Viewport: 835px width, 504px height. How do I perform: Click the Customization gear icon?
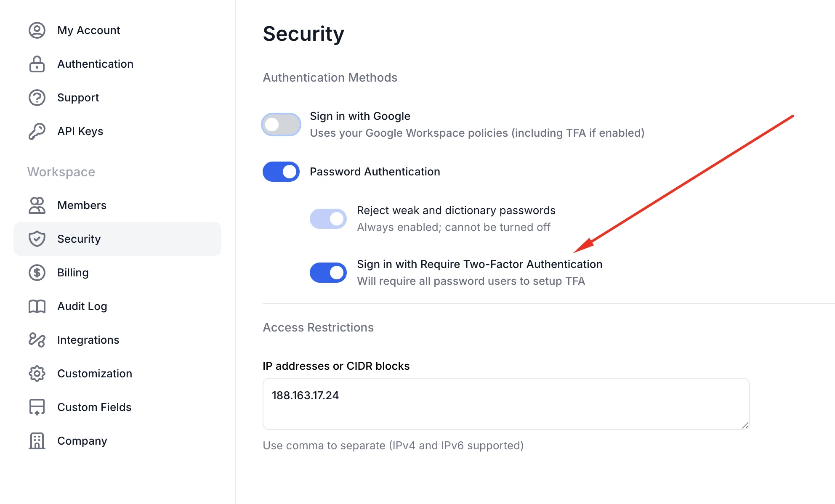point(37,374)
